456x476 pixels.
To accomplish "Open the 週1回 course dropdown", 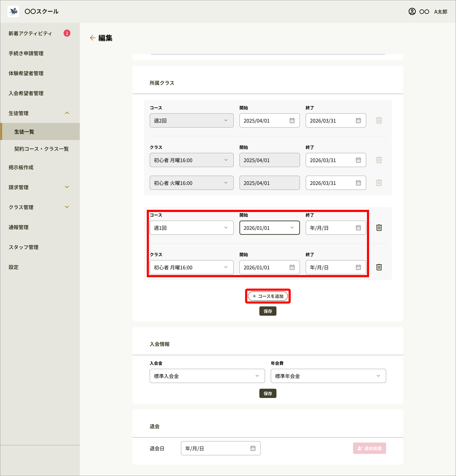I will pyautogui.click(x=192, y=228).
